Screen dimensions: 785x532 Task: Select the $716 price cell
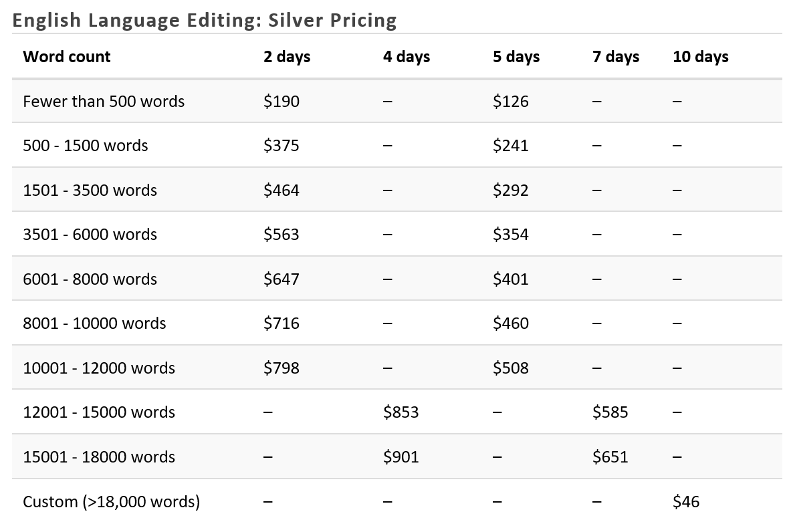pos(282,323)
